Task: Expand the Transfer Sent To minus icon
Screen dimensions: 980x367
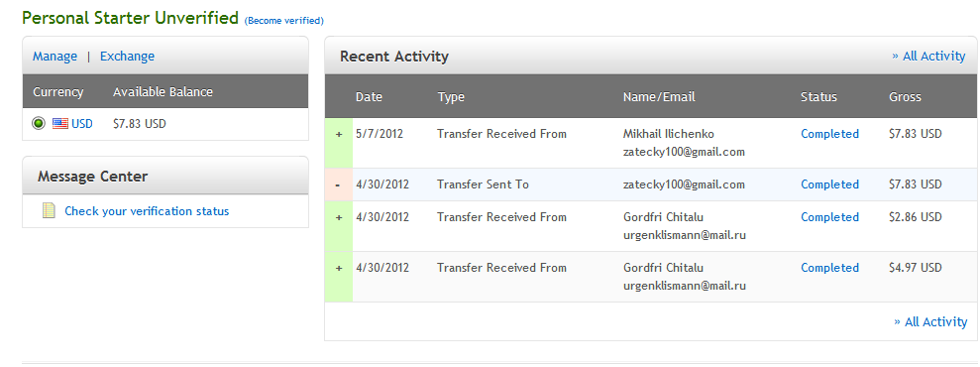Action: coord(338,184)
